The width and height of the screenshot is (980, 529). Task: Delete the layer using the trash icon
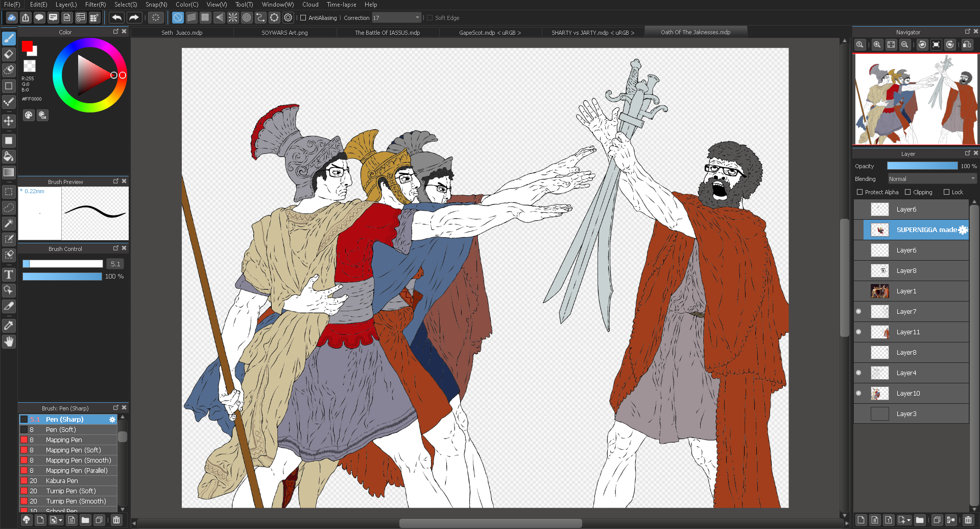968,520
